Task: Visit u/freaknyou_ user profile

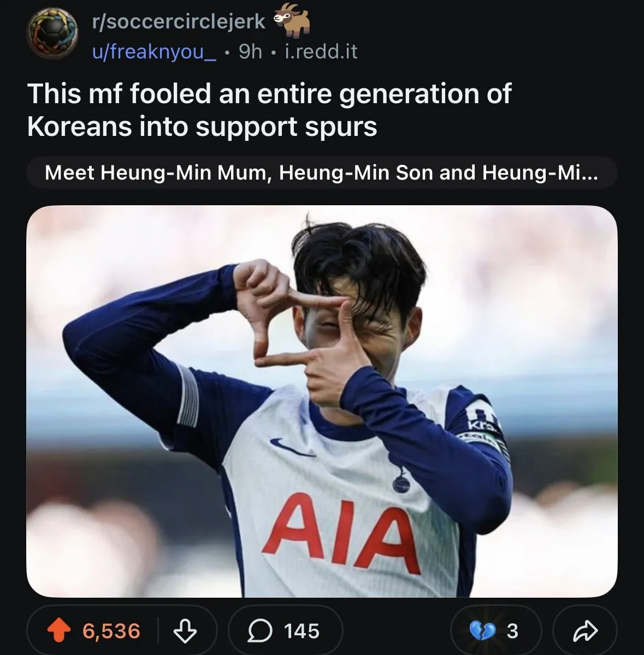Action: (154, 51)
